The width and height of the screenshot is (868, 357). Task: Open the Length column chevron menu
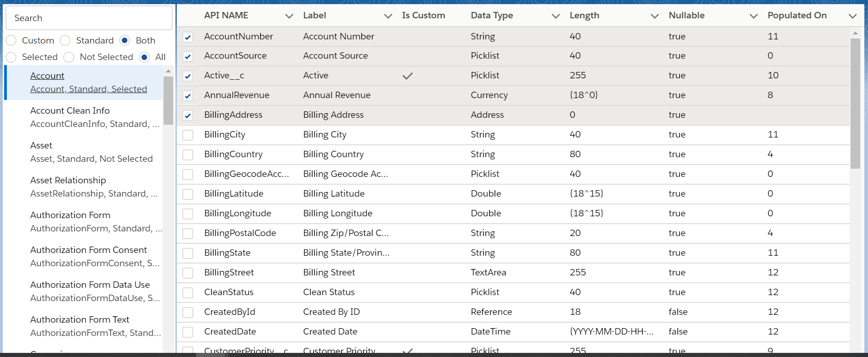click(x=655, y=16)
